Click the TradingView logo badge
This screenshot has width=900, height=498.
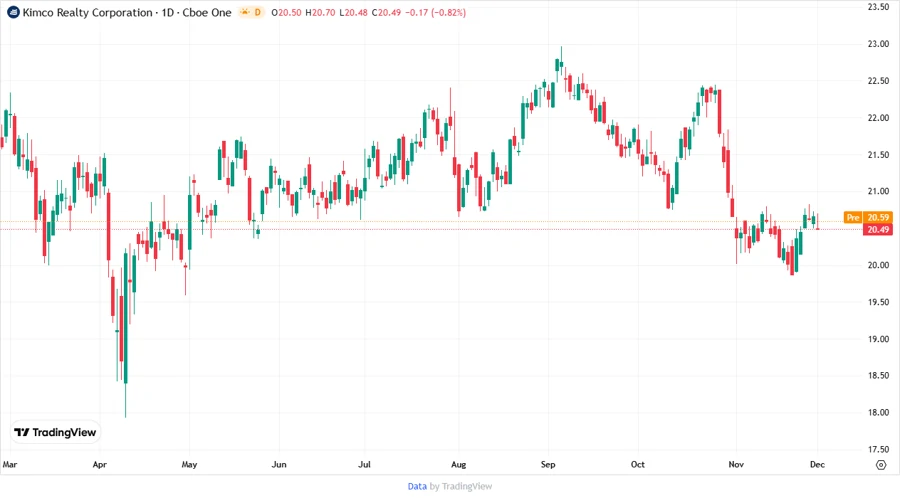click(55, 433)
